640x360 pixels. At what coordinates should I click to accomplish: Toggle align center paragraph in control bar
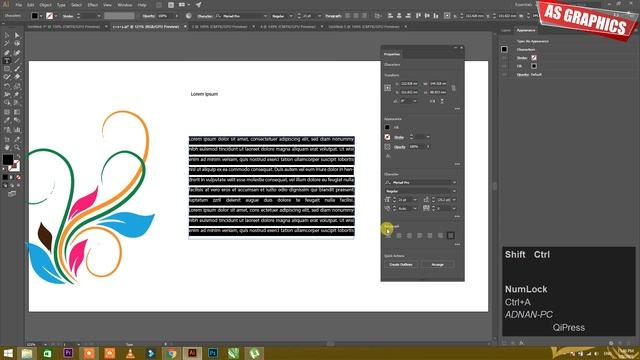pos(356,16)
